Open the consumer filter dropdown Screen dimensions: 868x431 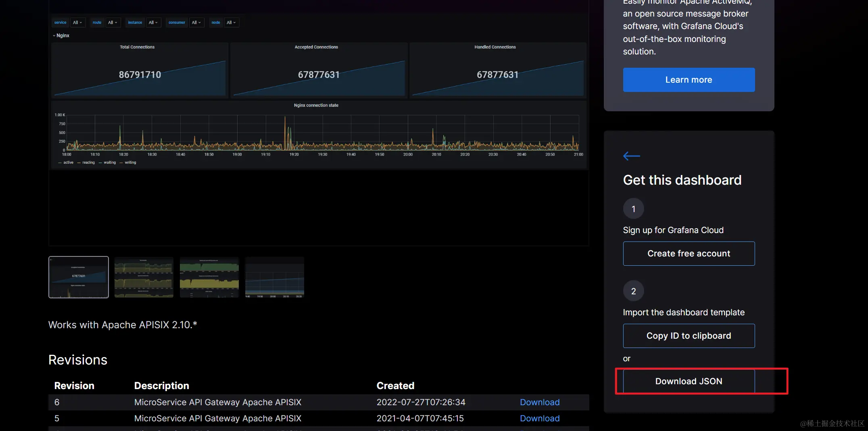tap(196, 22)
